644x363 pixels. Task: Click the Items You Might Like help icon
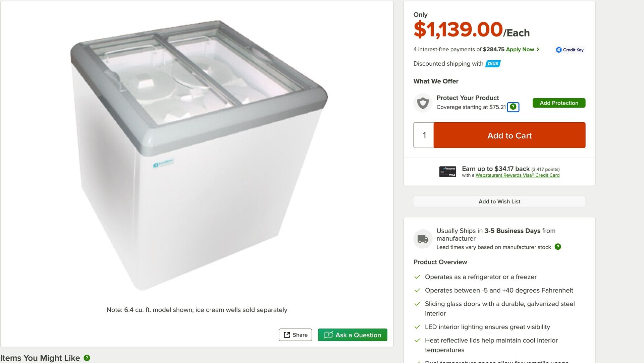click(x=87, y=358)
